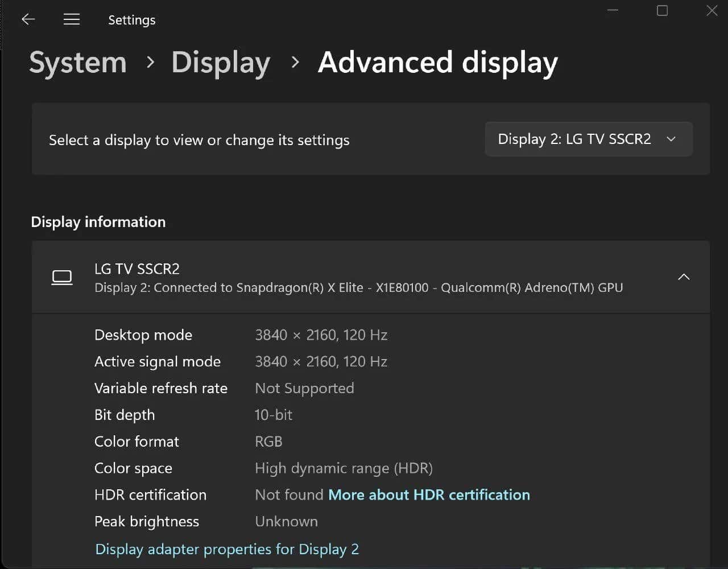Image resolution: width=728 pixels, height=569 pixels.
Task: Click the Not Supported value
Action: 304,388
